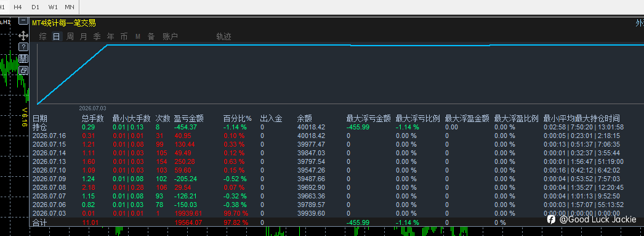Open the 备 notes tab
This screenshot has height=236, width=644.
tap(151, 36)
